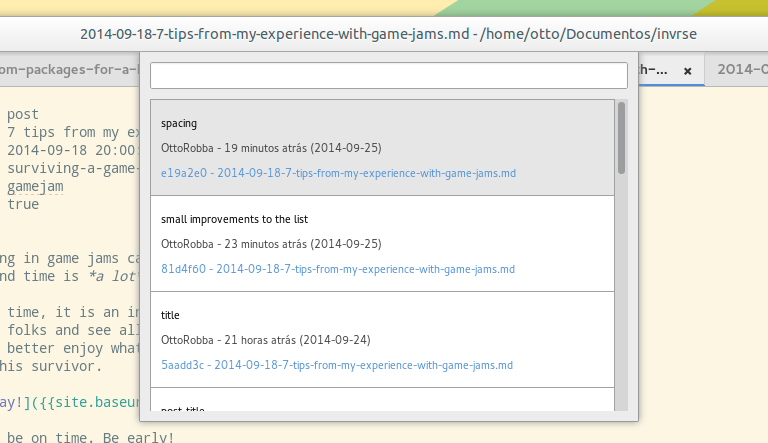Viewport: 768px width, 443px height.
Task: Click the 'post' line in the editor
Action: [x=23, y=114]
